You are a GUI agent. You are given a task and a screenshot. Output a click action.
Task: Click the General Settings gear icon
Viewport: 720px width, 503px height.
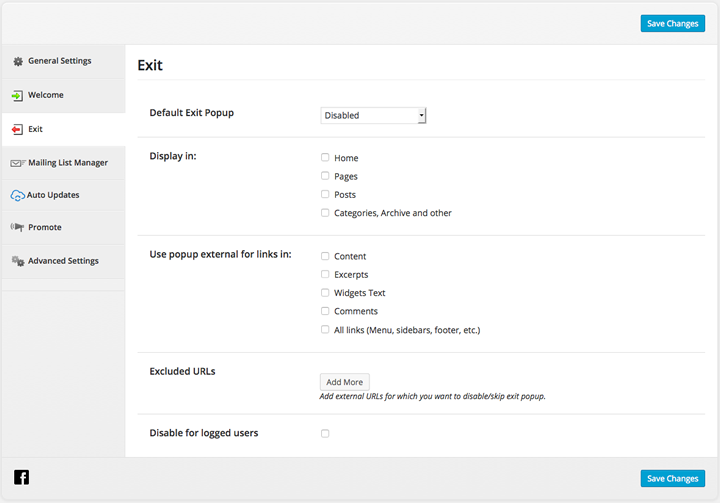pos(18,61)
